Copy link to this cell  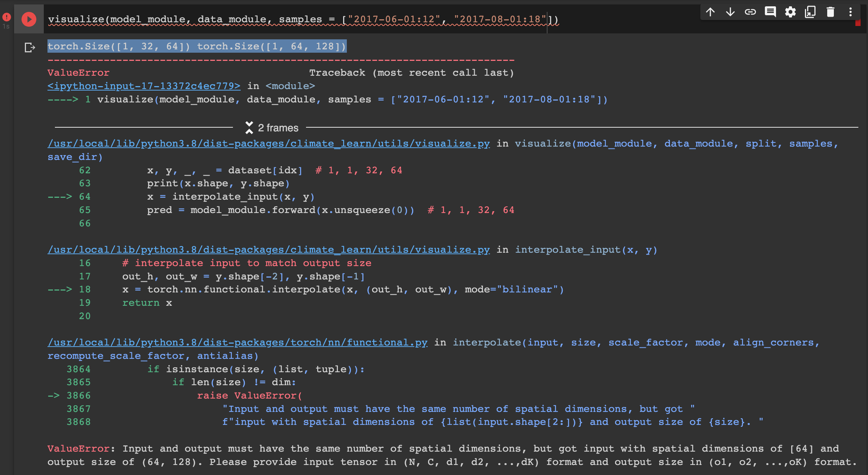click(x=750, y=12)
